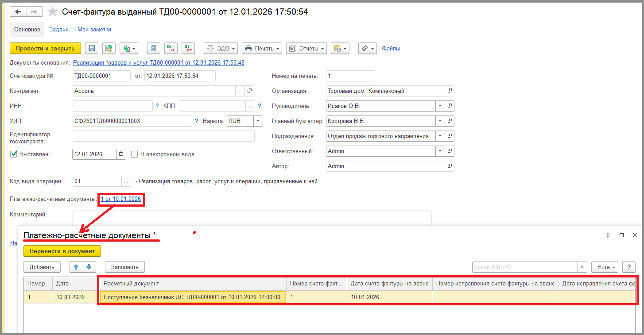
Task: Open the ЭДО dropdown menu
Action: pyautogui.click(x=221, y=48)
